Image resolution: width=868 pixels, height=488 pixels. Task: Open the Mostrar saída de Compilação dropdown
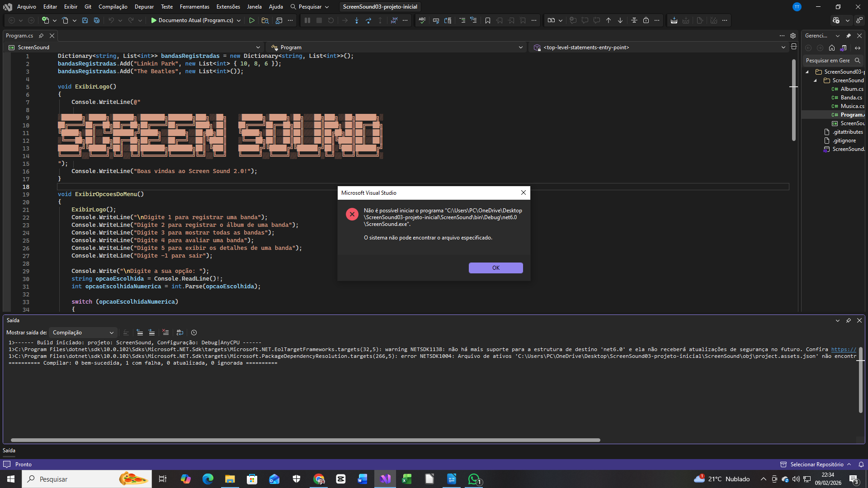83,333
